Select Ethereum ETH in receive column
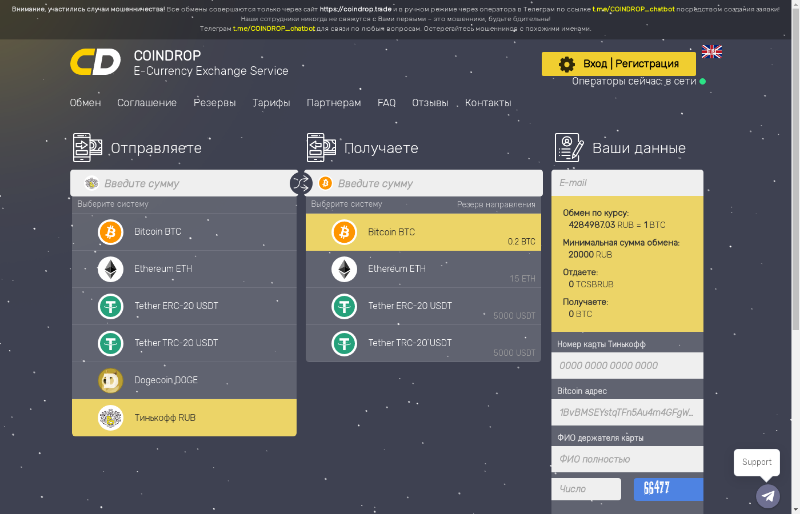Viewport: 800px width, 514px height. [420, 269]
